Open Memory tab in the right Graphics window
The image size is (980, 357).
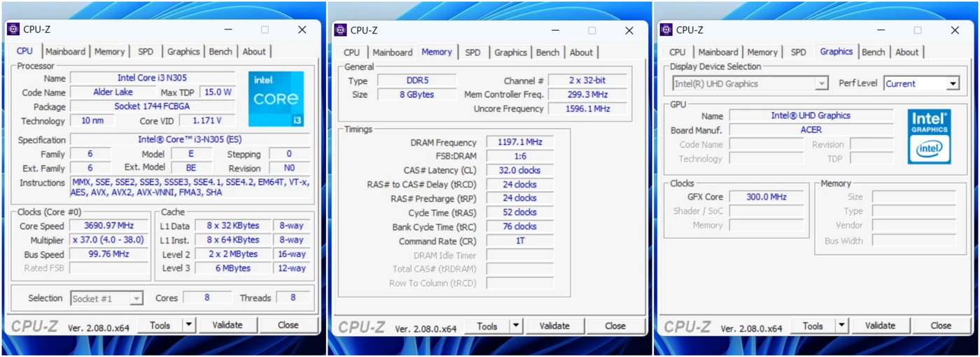tap(762, 52)
